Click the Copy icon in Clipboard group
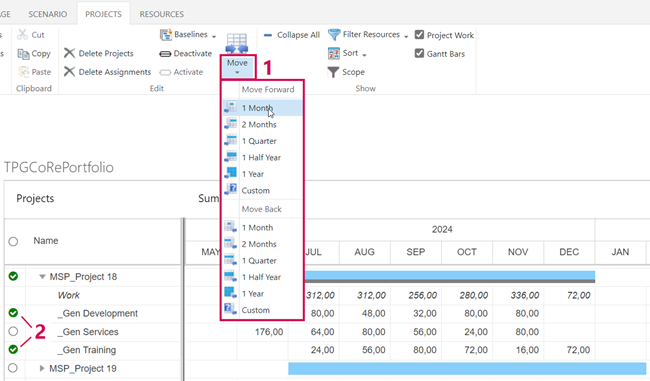 tap(23, 53)
